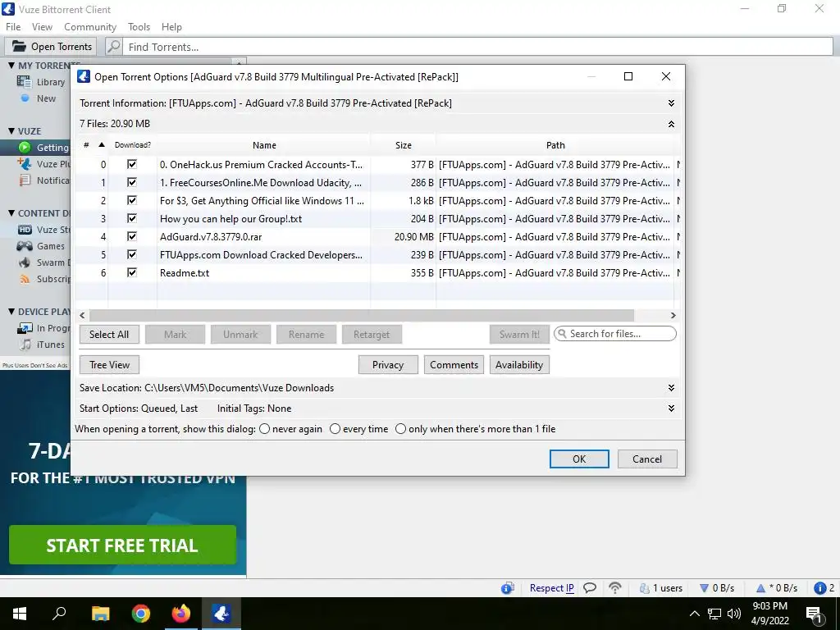Open the Swarm Discoveries icon
Viewport: 840px width, 630px height.
pyautogui.click(x=25, y=262)
